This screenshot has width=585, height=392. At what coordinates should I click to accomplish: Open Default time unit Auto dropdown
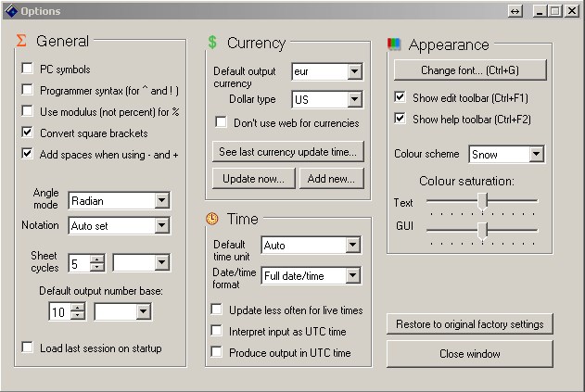(x=352, y=245)
